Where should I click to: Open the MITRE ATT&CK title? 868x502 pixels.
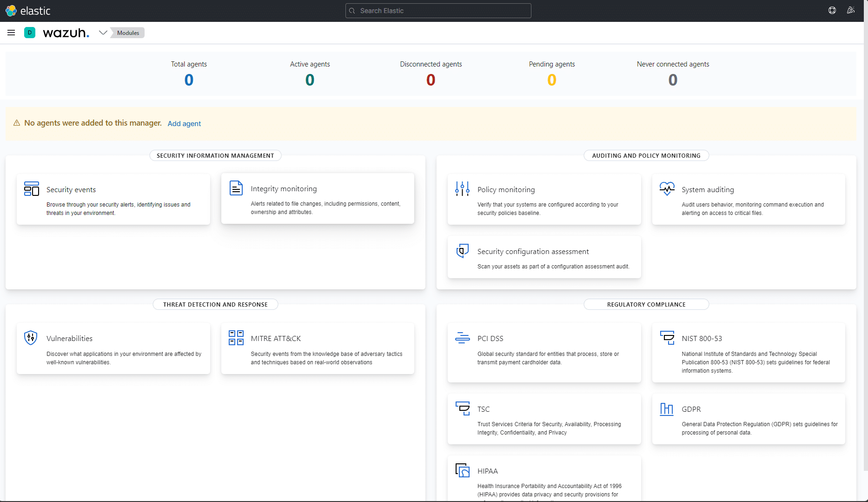[x=276, y=339]
